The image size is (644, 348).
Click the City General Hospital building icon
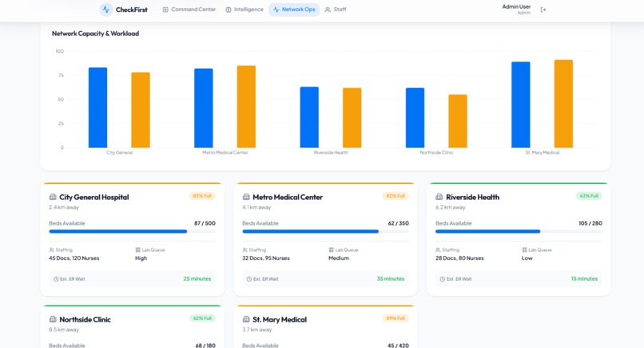(x=53, y=197)
